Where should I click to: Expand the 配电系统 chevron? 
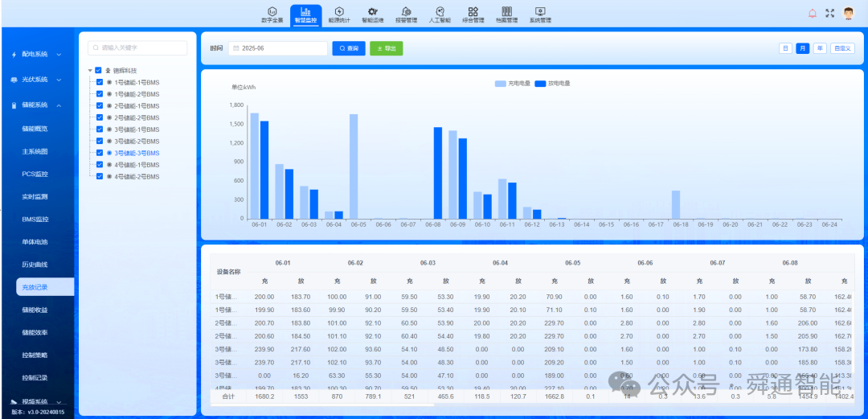(x=59, y=55)
